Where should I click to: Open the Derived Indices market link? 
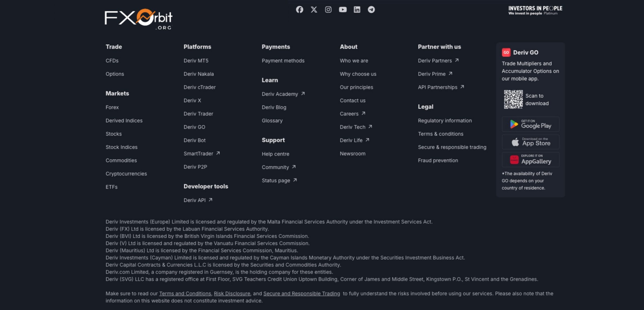[x=124, y=121]
